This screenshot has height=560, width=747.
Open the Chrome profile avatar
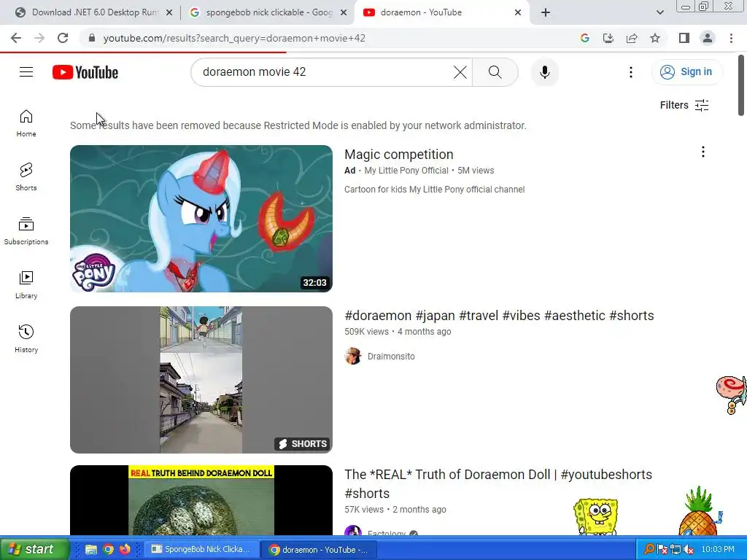click(708, 38)
